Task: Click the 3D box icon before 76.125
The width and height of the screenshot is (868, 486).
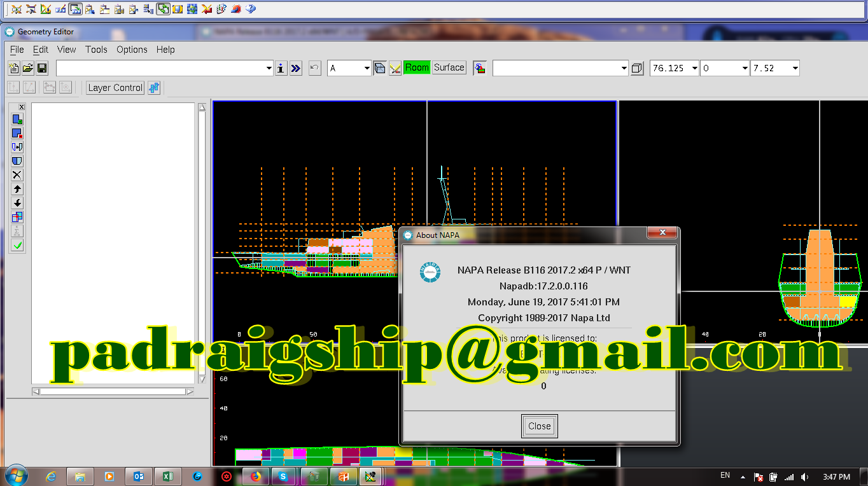Action: (x=638, y=68)
